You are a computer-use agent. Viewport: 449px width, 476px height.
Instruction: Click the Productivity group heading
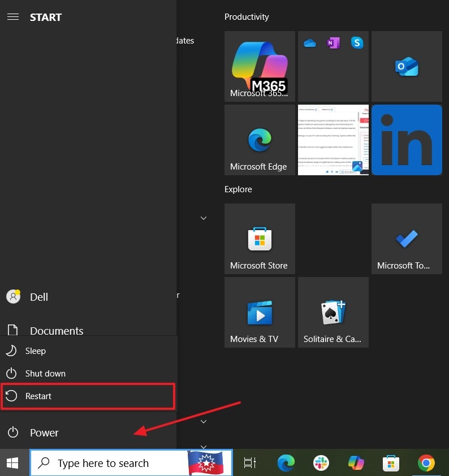[247, 17]
